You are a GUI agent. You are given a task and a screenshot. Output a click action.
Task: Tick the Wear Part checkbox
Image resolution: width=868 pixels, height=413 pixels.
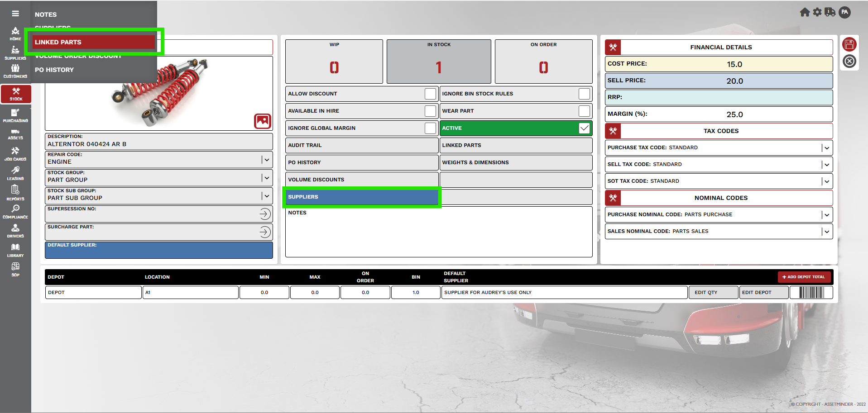point(584,111)
